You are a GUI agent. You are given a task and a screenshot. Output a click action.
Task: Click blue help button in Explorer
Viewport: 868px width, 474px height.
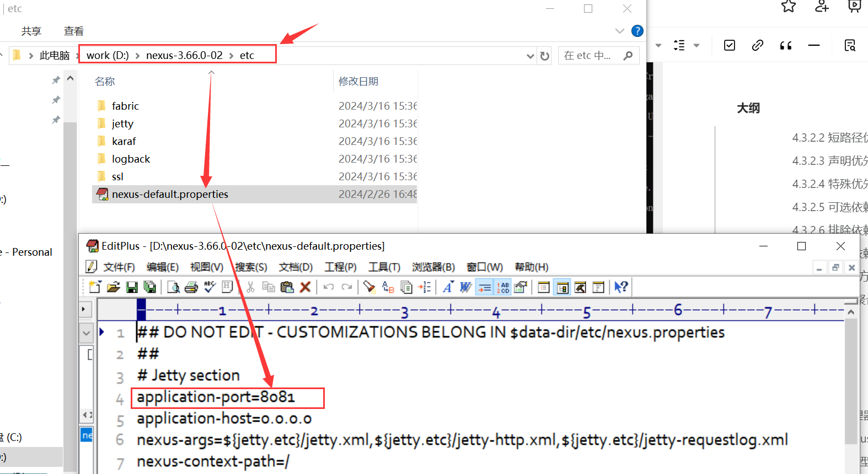[637, 31]
